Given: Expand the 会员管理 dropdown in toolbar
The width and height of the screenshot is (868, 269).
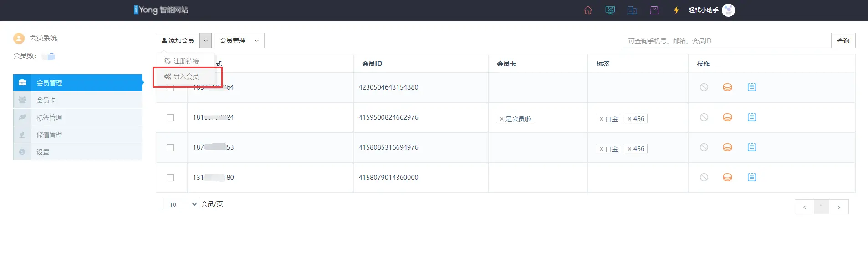Looking at the screenshot, I should [x=239, y=41].
